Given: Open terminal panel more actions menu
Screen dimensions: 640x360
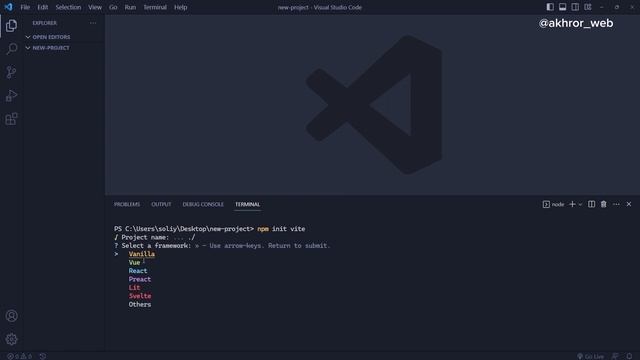Looking at the screenshot, I should pos(616,204).
